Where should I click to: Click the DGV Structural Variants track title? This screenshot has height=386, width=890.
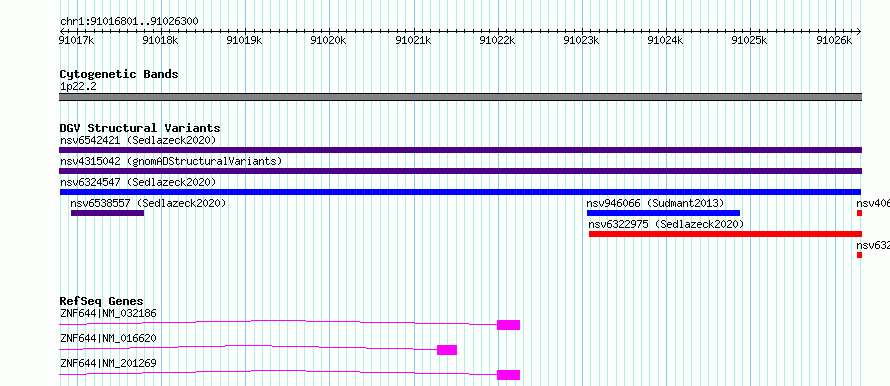[x=140, y=128]
